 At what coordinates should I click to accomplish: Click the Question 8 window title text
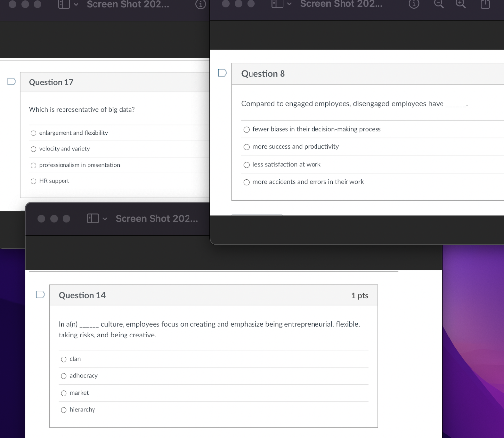coord(342,4)
